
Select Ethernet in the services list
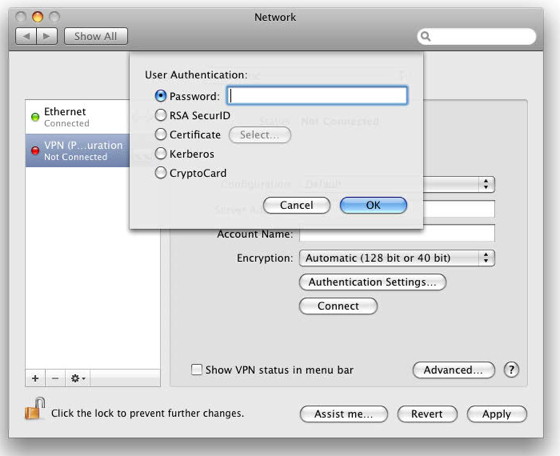[78, 117]
